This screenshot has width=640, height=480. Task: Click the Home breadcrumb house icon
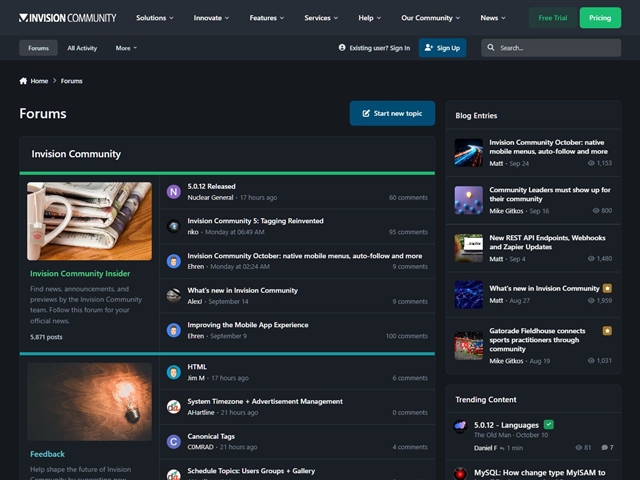(23, 81)
